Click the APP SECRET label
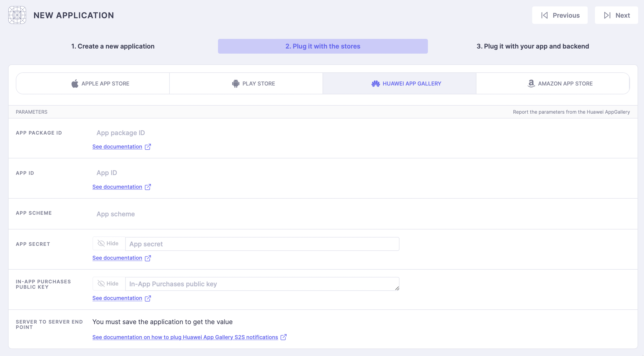644x356 pixels. click(x=33, y=244)
